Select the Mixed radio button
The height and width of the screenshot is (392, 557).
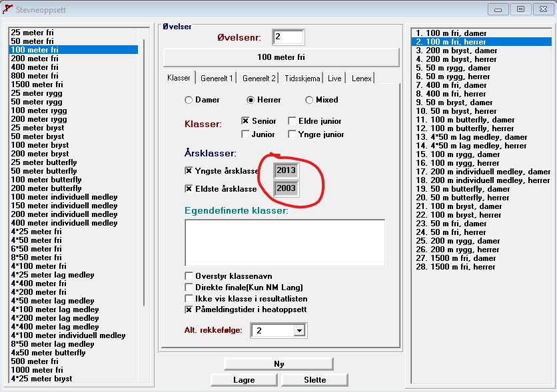pyautogui.click(x=309, y=100)
